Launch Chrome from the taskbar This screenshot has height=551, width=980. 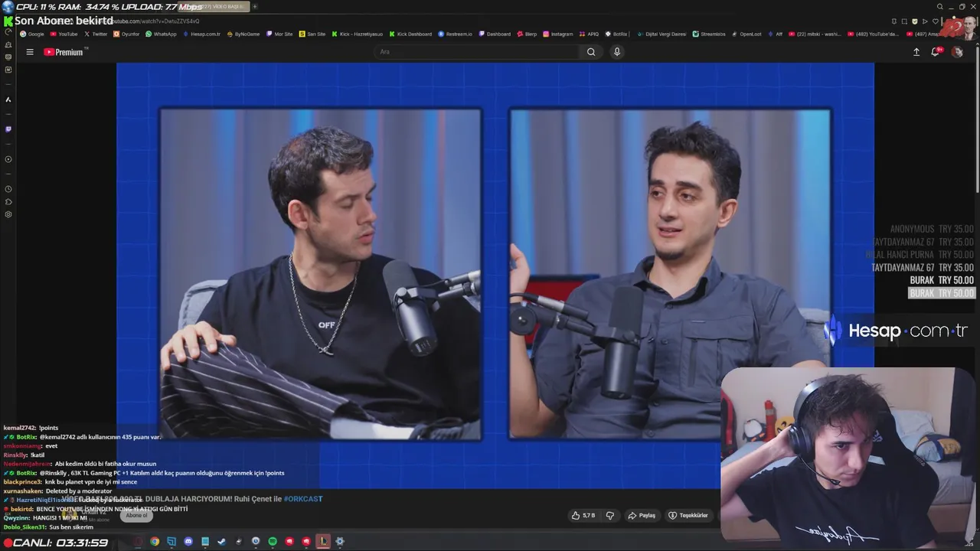[x=155, y=542]
